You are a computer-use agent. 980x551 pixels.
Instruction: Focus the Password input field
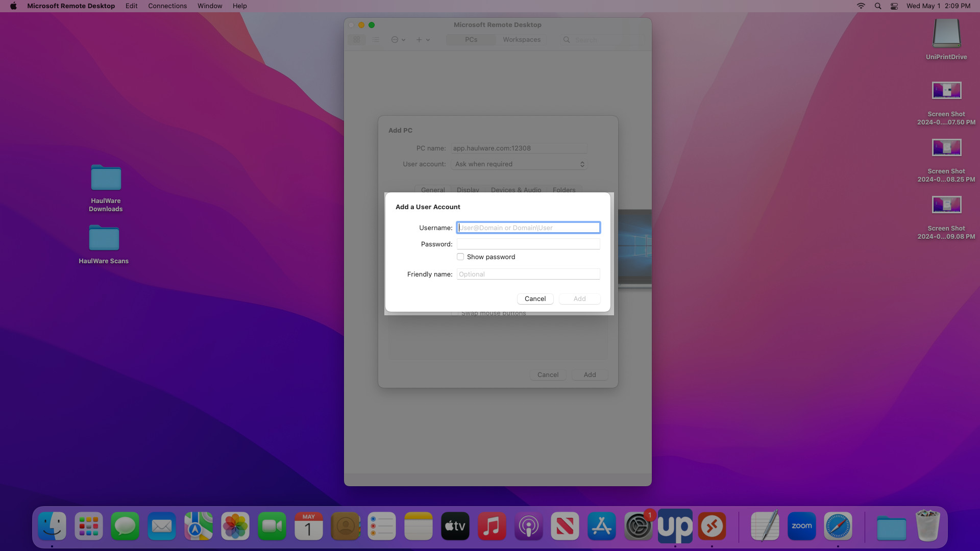tap(528, 244)
